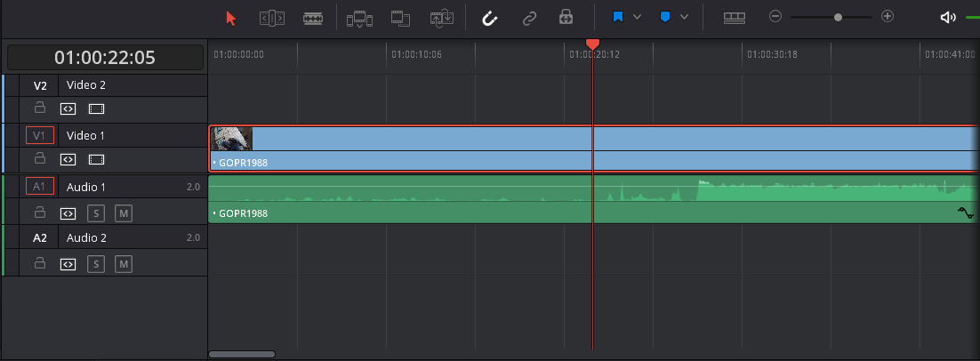Solo the Audio 2 track
Screen dimensions: 980x361
[96, 264]
